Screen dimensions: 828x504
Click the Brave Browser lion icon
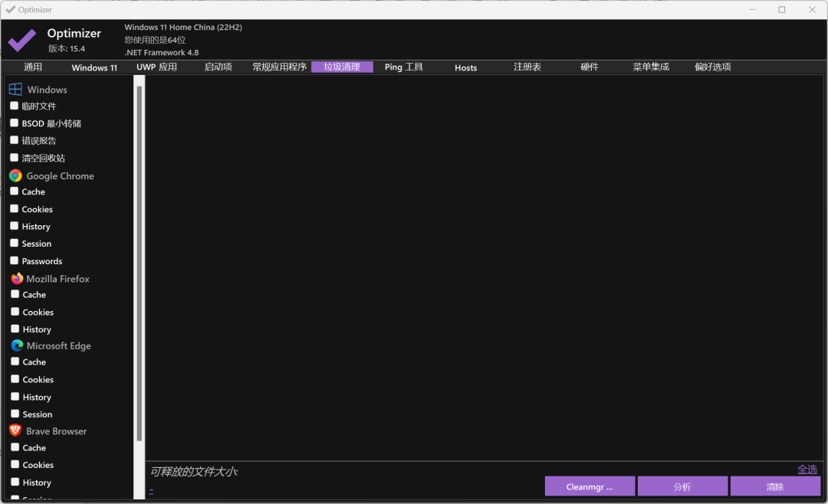[15, 430]
